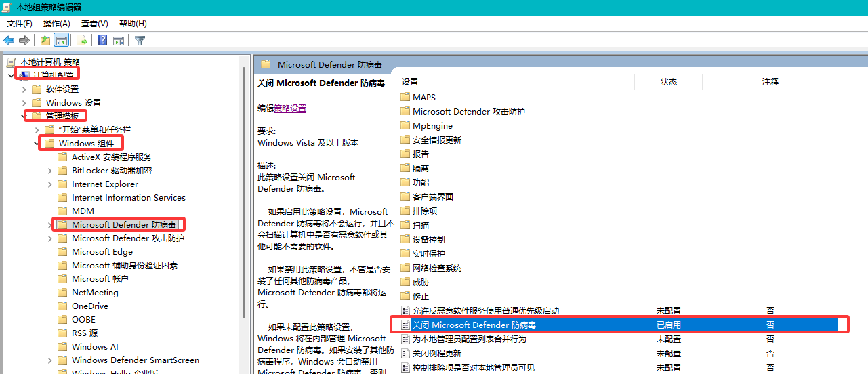Select ActiveX 安装程序服务 in tree
868x374 pixels.
pos(112,157)
